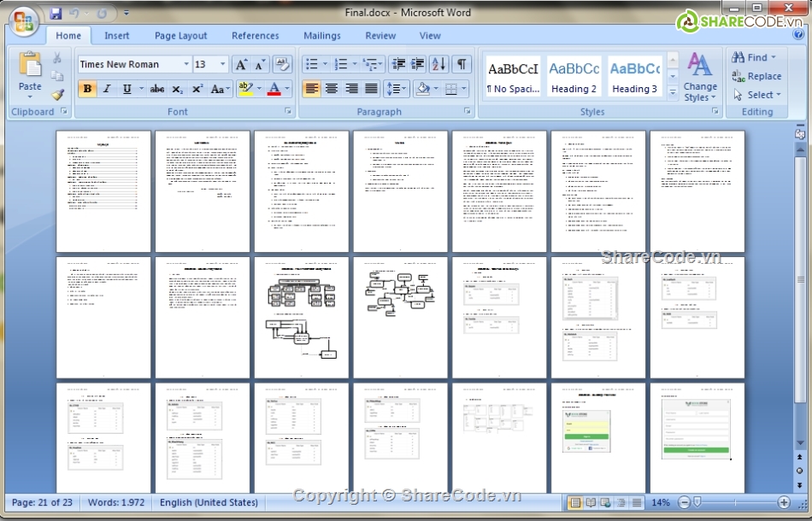Switch to Print Layout view
Screen dimensions: 812x521
coord(574,502)
